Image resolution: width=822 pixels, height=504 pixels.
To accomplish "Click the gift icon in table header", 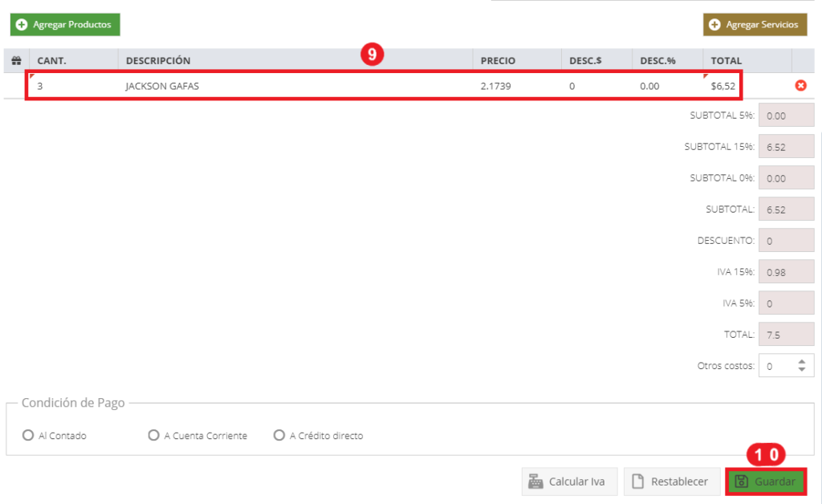I will [x=16, y=61].
